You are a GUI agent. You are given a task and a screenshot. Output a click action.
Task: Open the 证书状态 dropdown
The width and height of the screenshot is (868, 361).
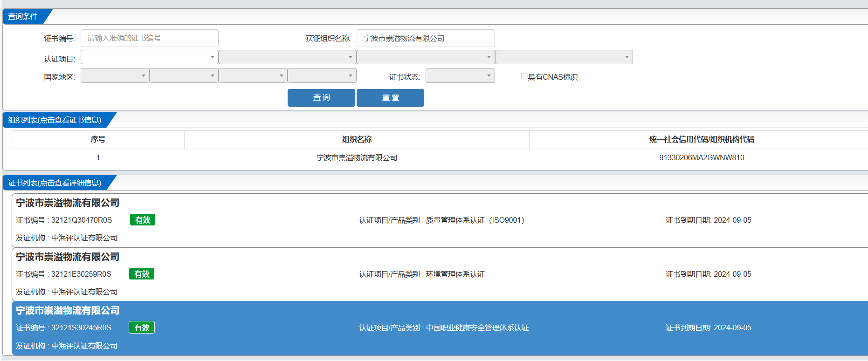[x=460, y=75]
